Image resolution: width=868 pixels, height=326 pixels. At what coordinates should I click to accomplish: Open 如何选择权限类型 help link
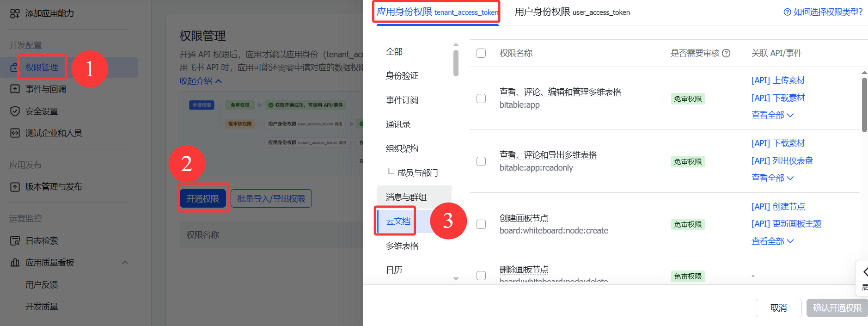coord(823,12)
